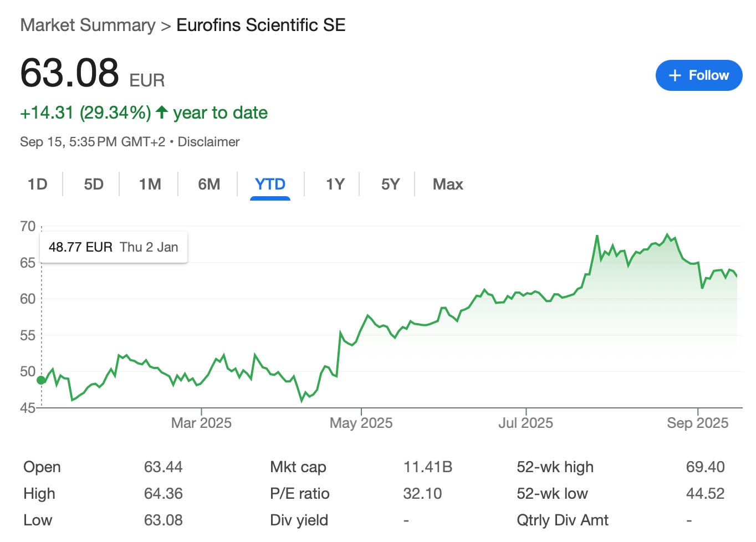Click the Follow button

pos(698,75)
